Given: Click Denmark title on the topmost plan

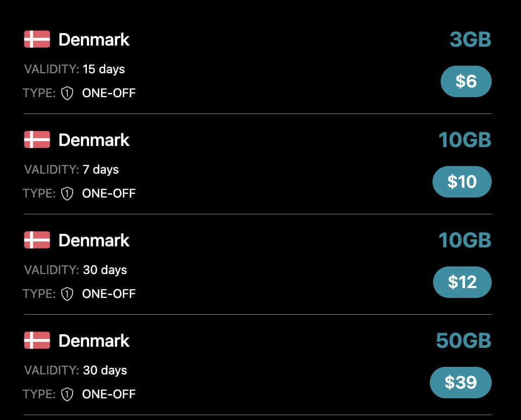Looking at the screenshot, I should pos(94,39).
